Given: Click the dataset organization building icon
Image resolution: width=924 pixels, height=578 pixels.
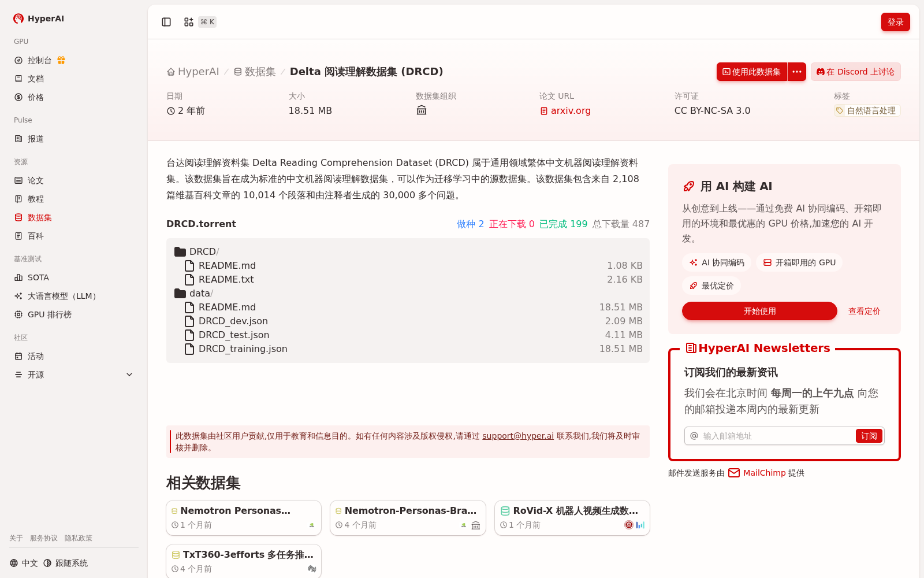Looking at the screenshot, I should (x=422, y=110).
